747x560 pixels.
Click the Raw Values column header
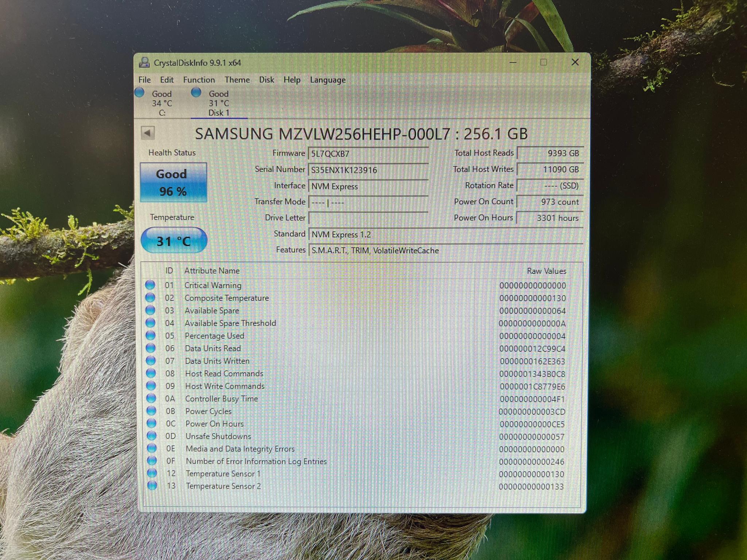pos(546,271)
